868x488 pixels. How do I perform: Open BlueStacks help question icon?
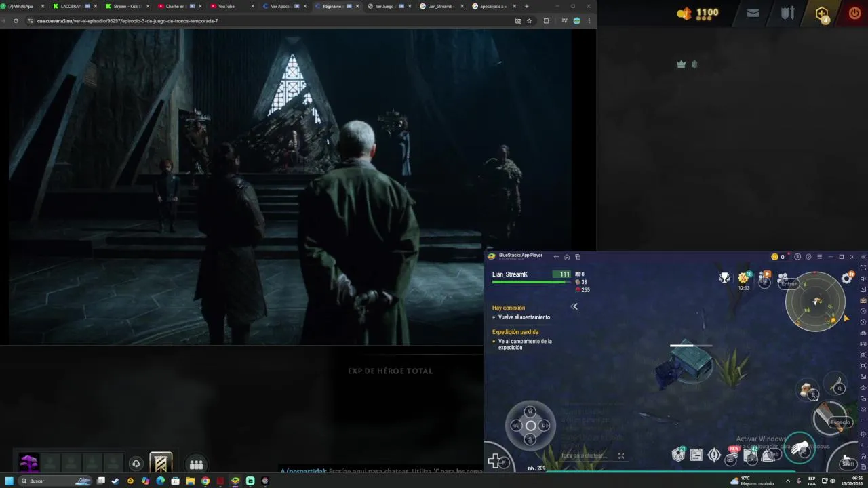click(808, 257)
